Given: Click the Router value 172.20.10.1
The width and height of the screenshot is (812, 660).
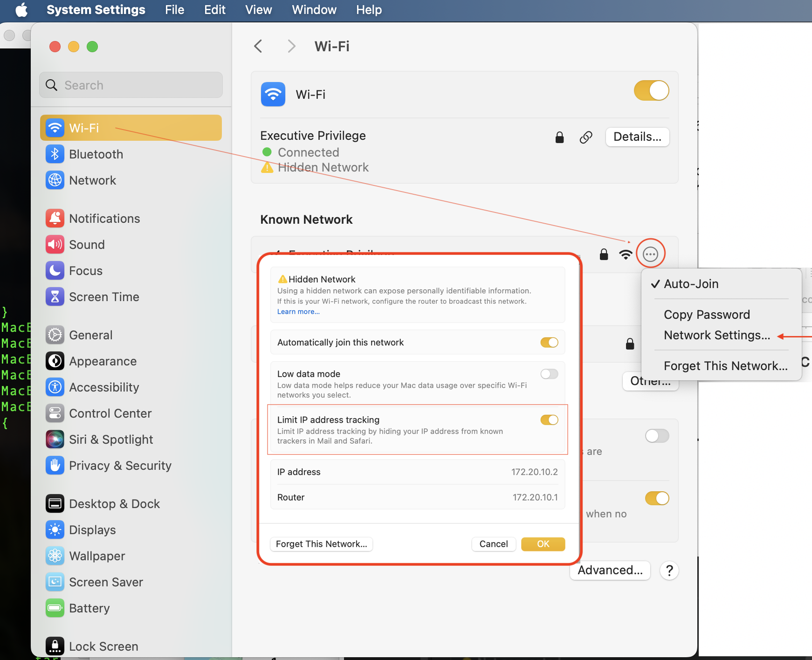Looking at the screenshot, I should 535,497.
